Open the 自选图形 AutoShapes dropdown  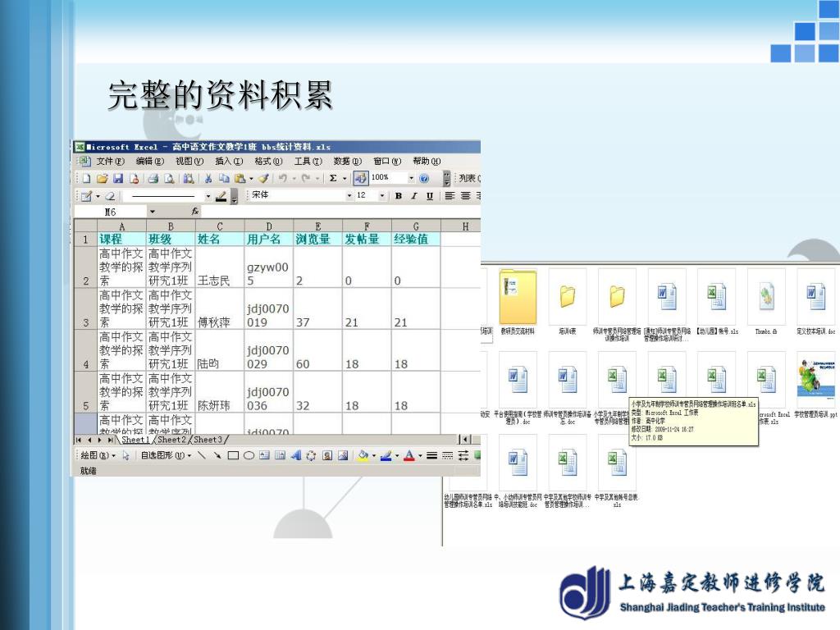166,455
